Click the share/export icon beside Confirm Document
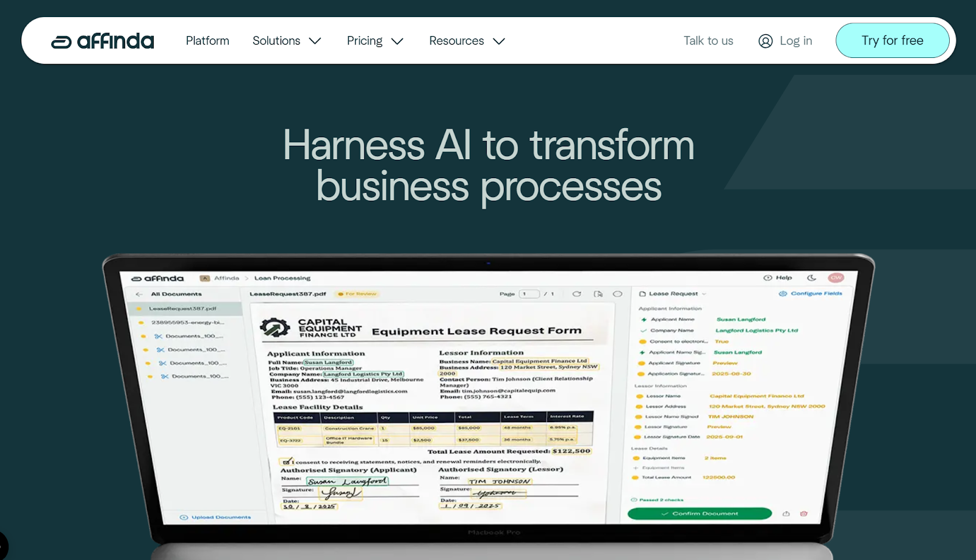The height and width of the screenshot is (560, 976). point(786,514)
